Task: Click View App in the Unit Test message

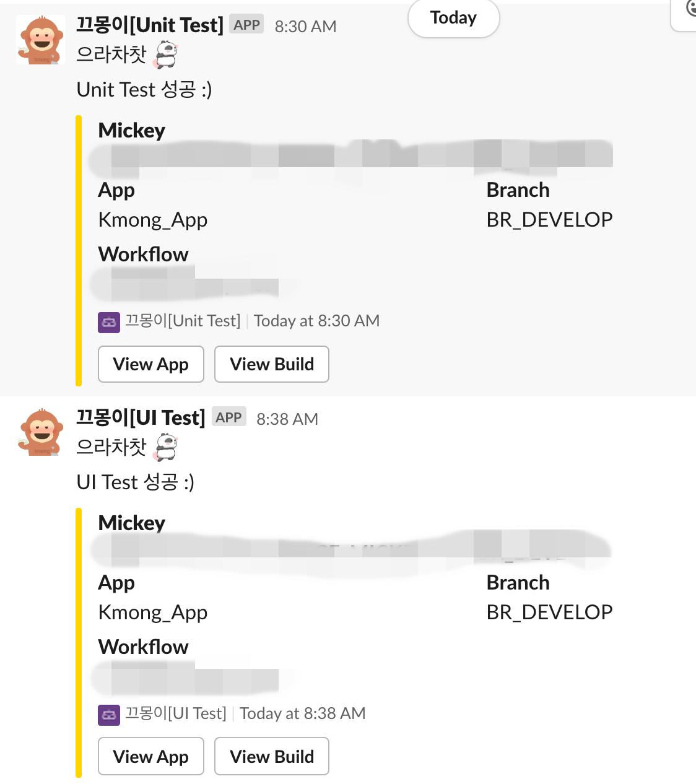Action: [150, 364]
